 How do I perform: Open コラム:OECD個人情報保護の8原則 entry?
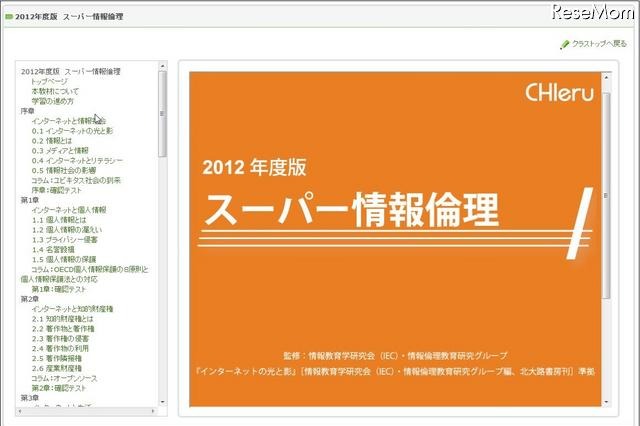(x=84, y=274)
